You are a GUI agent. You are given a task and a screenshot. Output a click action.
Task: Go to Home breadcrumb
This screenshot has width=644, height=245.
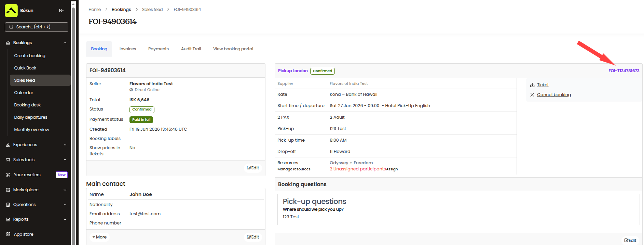pyautogui.click(x=95, y=10)
